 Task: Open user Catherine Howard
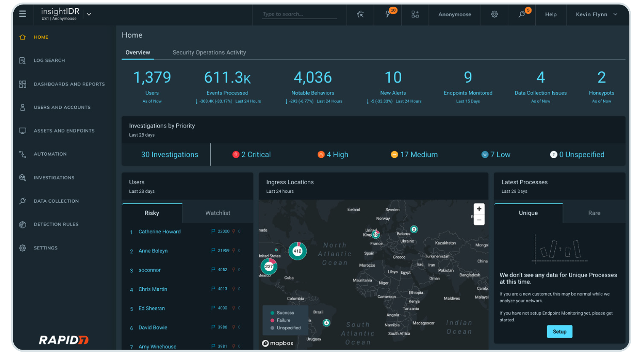(159, 232)
